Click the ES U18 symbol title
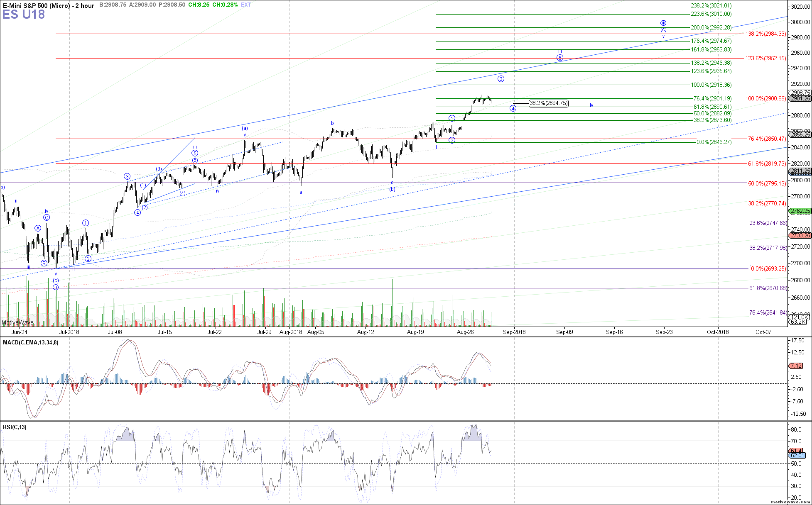Viewport: 812px width, 505px height. point(23,14)
